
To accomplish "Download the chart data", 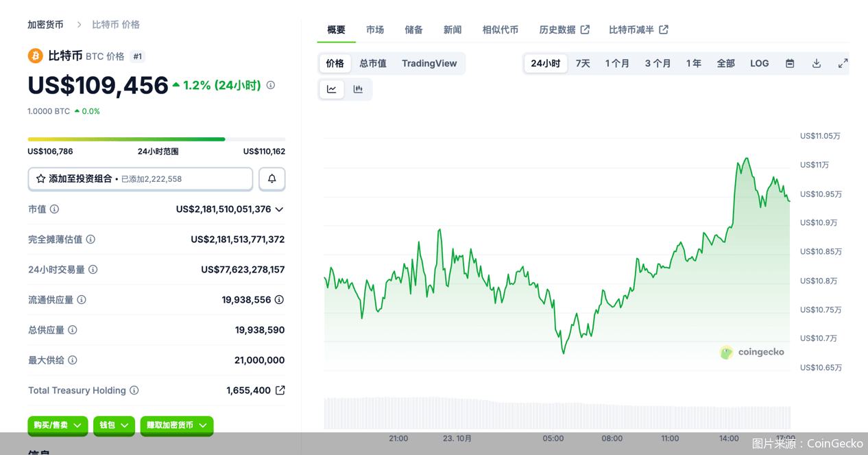I will click(817, 63).
